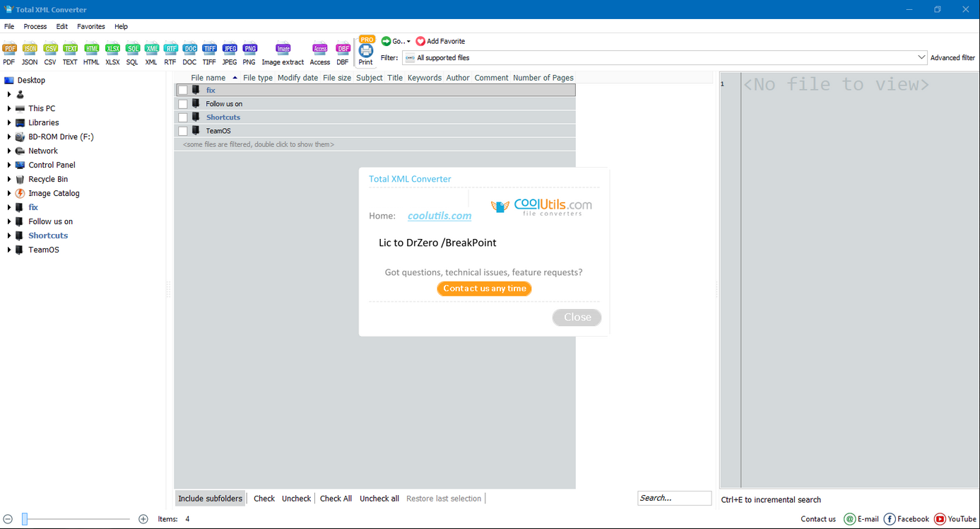Expand the Control Panel node

coord(9,165)
